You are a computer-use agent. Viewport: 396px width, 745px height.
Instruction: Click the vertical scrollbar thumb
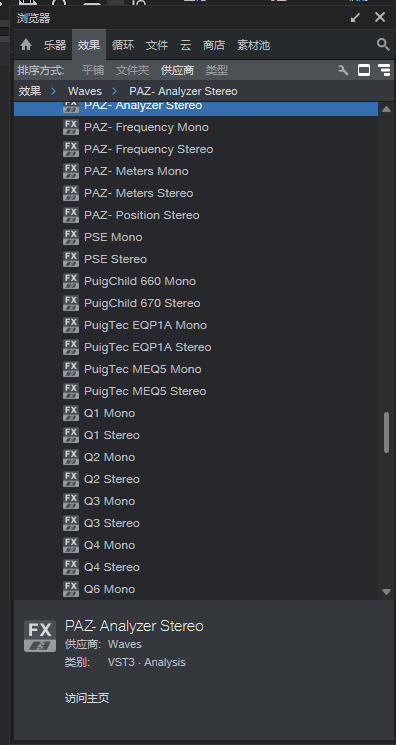(386, 432)
